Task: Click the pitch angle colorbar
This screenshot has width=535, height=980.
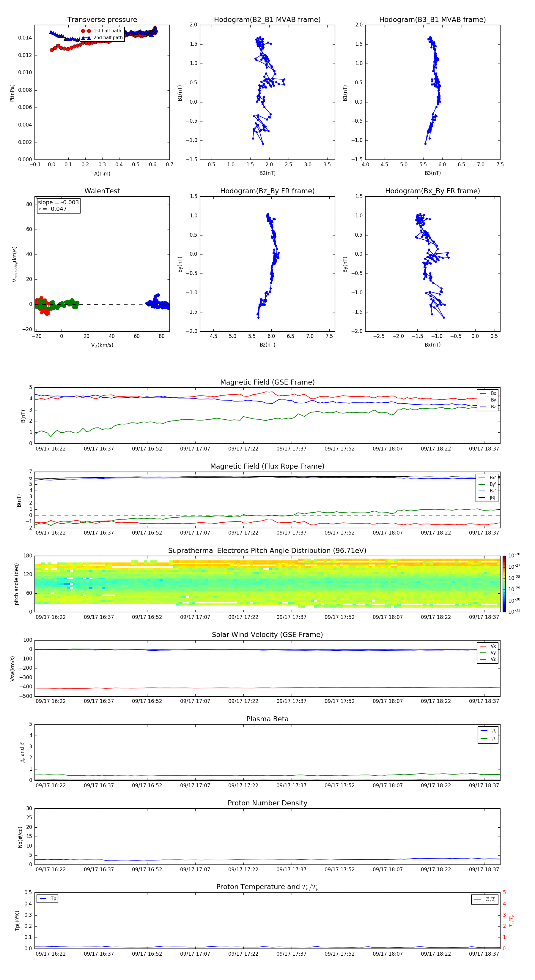Action: pos(504,584)
